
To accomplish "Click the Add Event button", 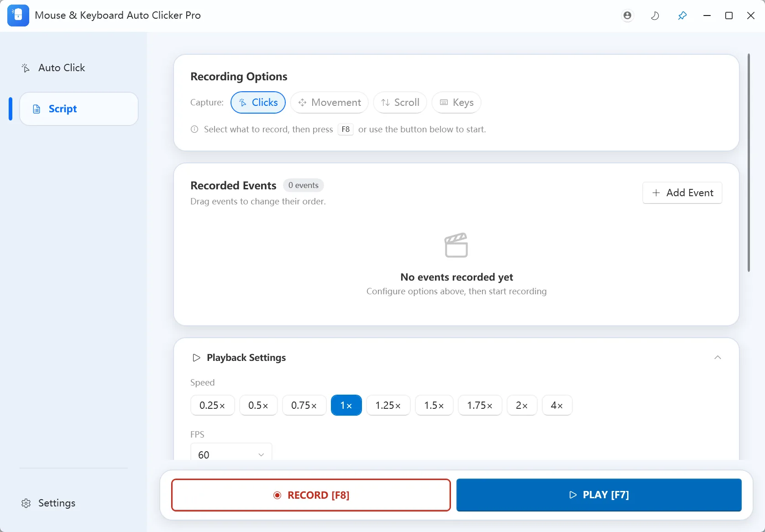I will point(682,193).
